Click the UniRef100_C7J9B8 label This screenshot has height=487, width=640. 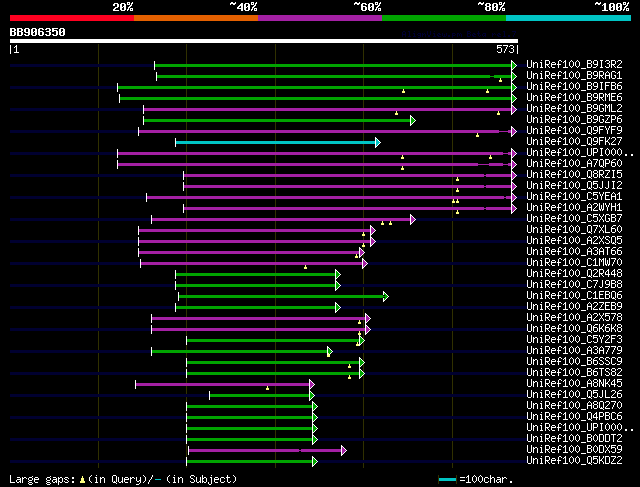(574, 285)
